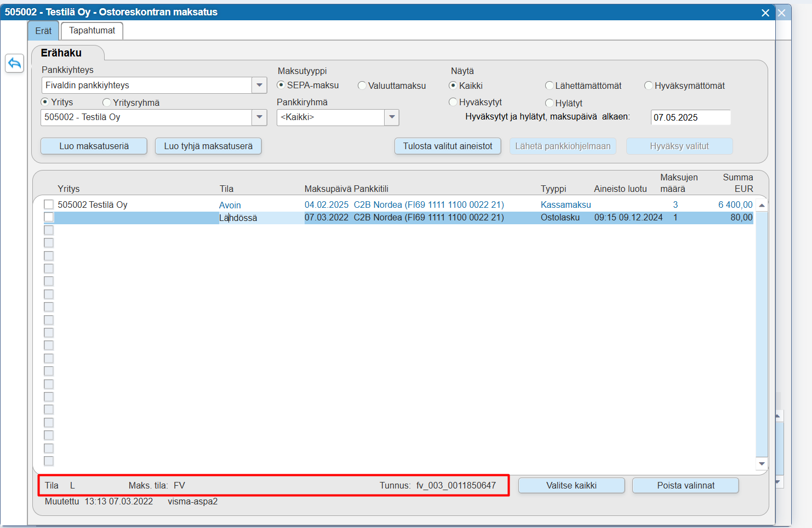
Task: Click the batch list scroll up arrow
Action: (x=762, y=205)
